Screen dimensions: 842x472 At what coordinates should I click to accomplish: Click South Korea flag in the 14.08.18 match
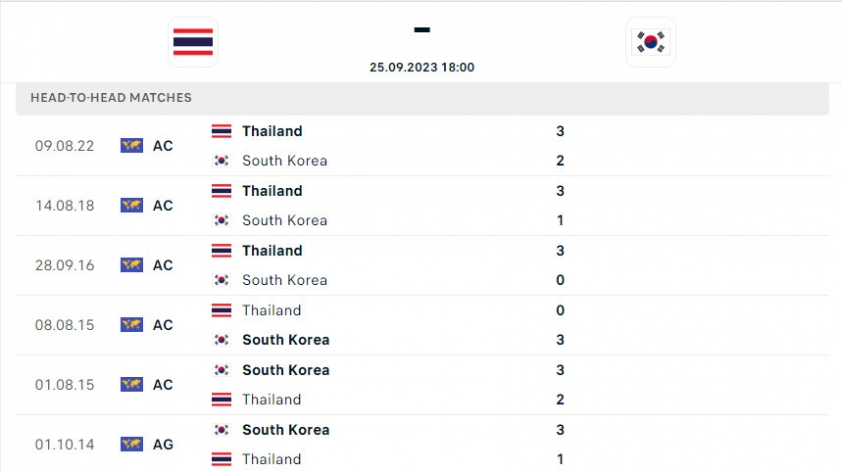pos(221,220)
